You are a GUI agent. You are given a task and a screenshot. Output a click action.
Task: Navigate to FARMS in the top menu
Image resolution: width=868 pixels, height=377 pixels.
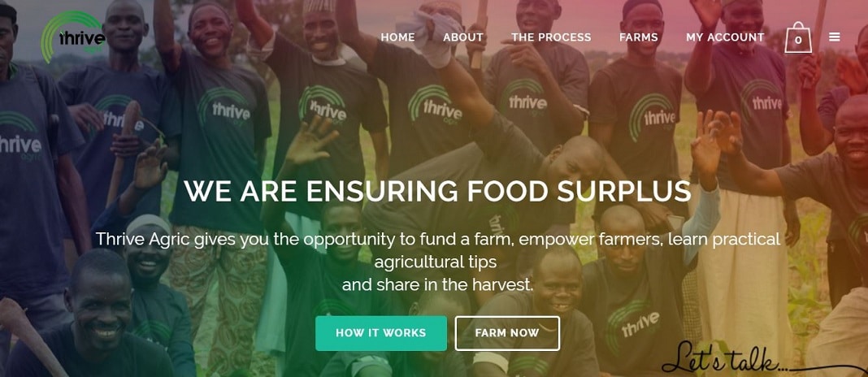[638, 37]
